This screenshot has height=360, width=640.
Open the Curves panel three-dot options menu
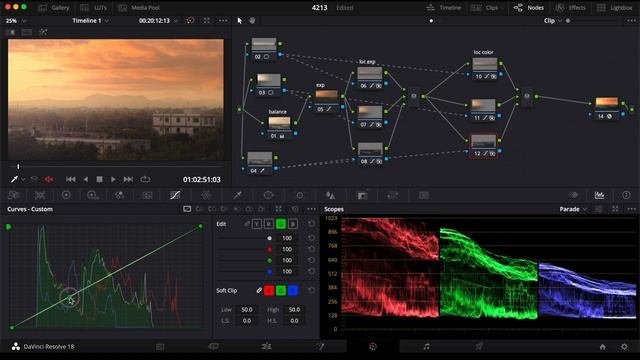(x=311, y=209)
